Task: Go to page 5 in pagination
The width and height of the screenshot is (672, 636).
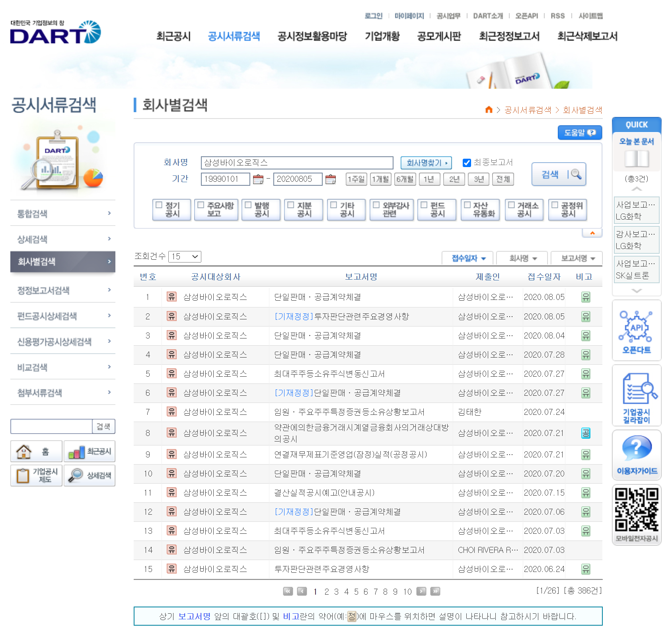Action: click(356, 591)
